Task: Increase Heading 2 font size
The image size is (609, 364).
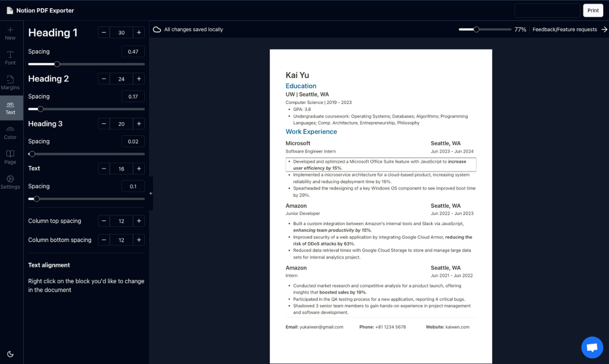Action: (x=139, y=79)
